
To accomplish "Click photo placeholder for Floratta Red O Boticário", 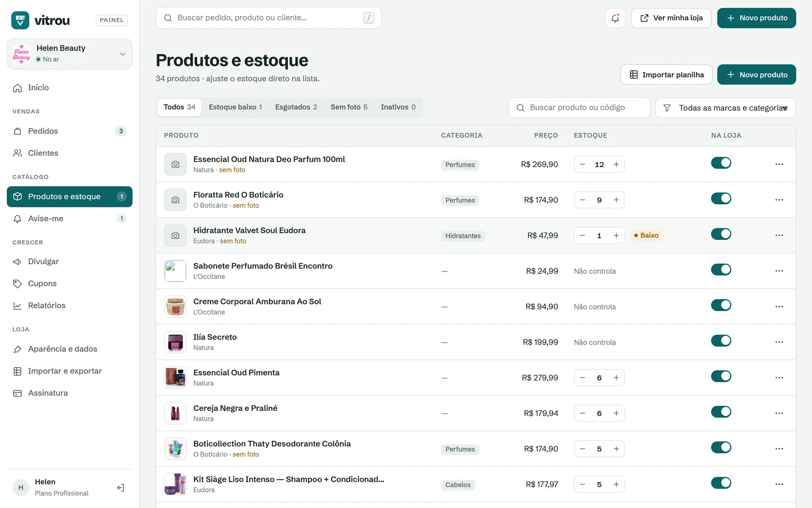I will tap(175, 200).
